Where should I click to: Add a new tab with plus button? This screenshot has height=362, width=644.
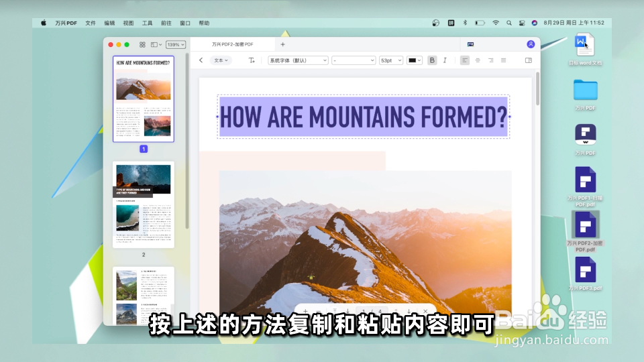point(282,44)
